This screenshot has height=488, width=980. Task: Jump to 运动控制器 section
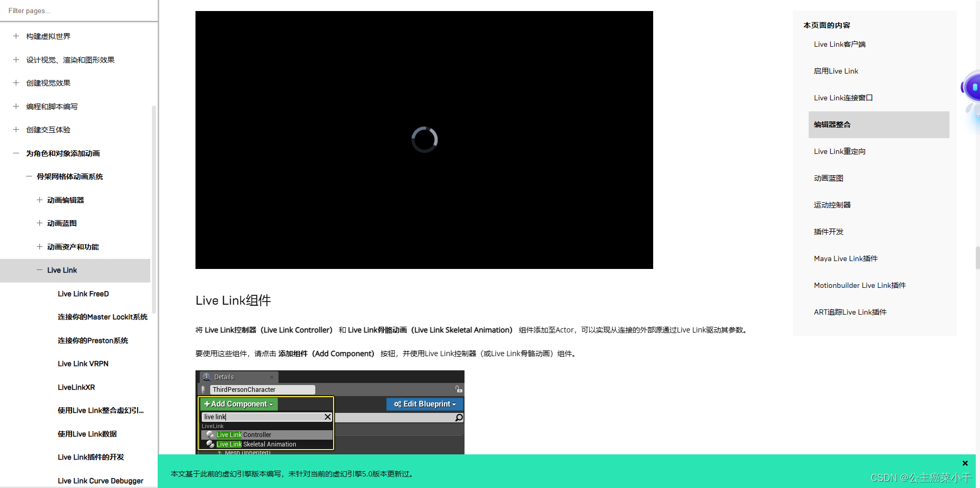[x=832, y=205]
